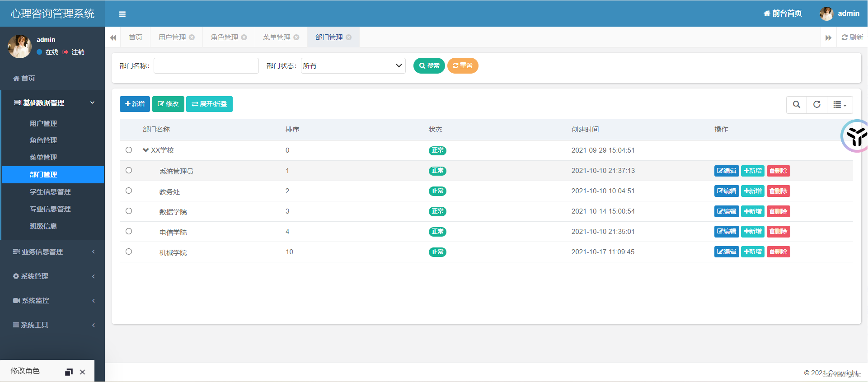Expand the 系统管理 sidebar section
The image size is (868, 382).
(52, 276)
